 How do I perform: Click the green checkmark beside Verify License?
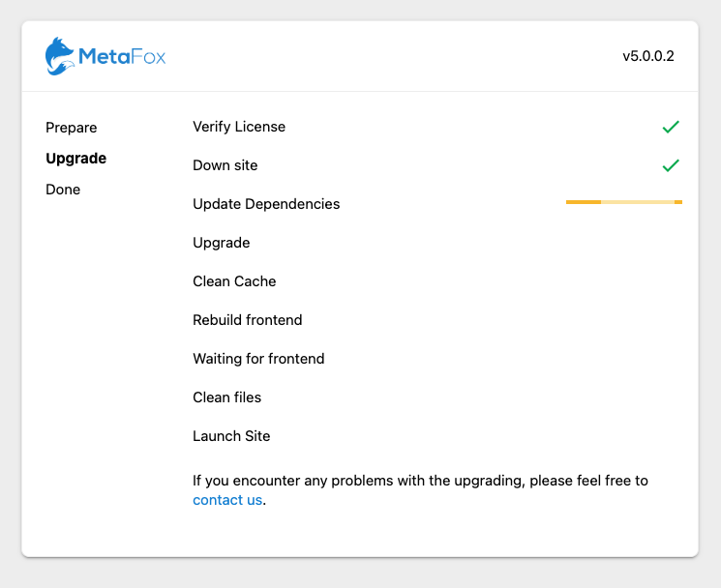[671, 127]
